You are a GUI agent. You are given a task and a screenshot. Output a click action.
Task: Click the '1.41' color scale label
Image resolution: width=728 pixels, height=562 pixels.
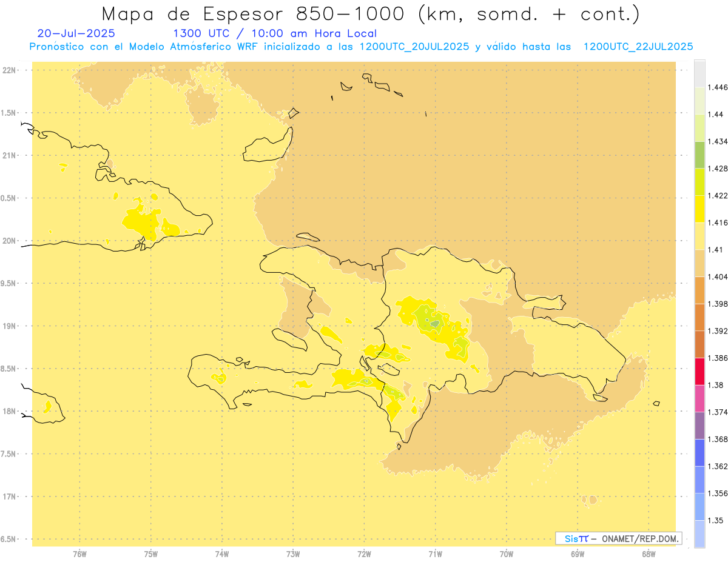coord(716,250)
